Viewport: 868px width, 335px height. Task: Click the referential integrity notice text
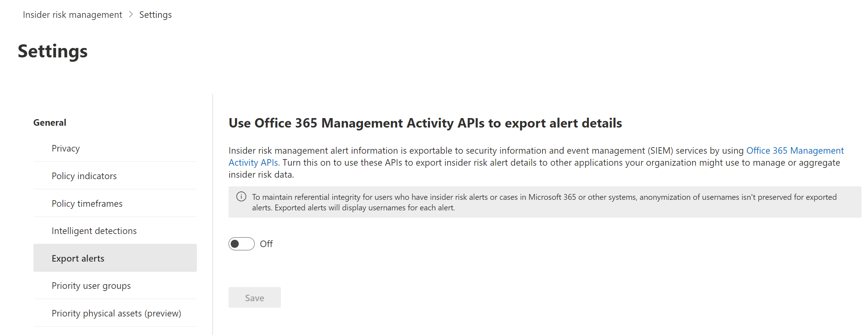click(x=544, y=202)
